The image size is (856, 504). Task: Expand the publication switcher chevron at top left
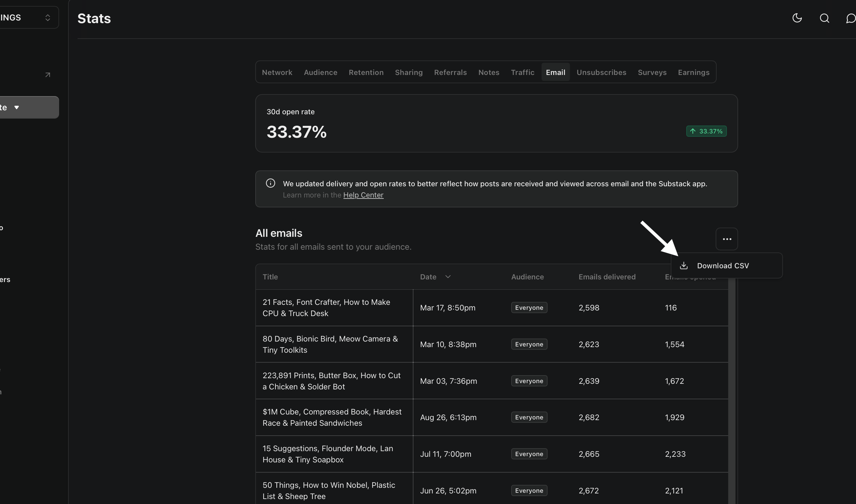[x=48, y=17]
